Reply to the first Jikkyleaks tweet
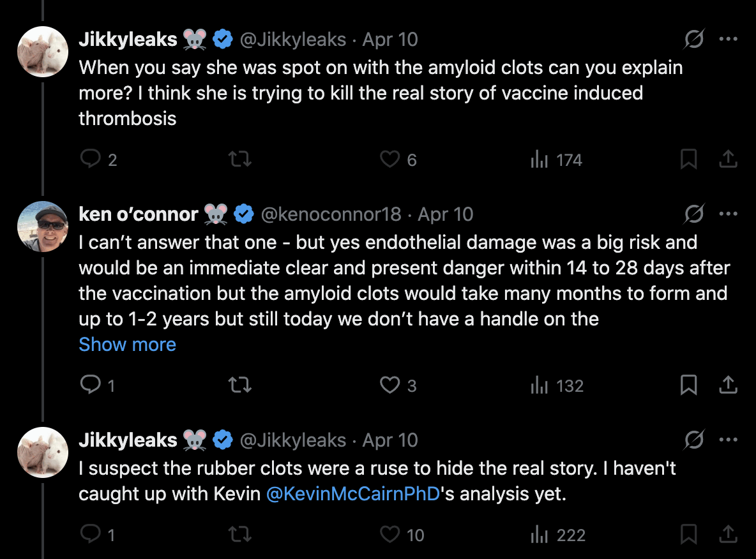The image size is (756, 559). pyautogui.click(x=91, y=160)
